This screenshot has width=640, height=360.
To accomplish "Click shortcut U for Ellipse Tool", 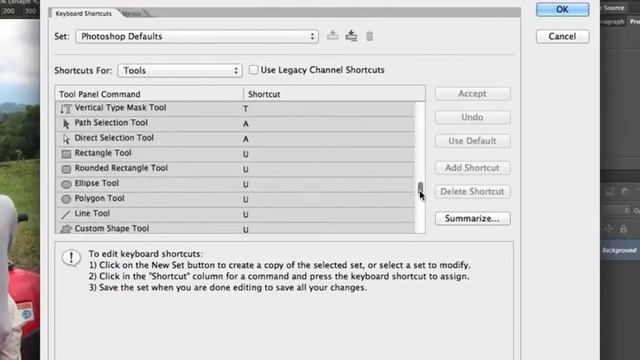I will pos(245,184).
